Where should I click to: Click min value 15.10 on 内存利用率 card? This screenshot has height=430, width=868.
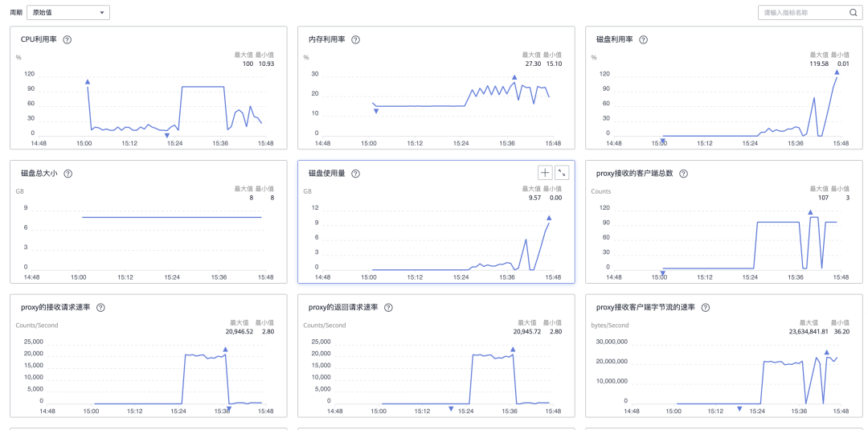coord(554,63)
